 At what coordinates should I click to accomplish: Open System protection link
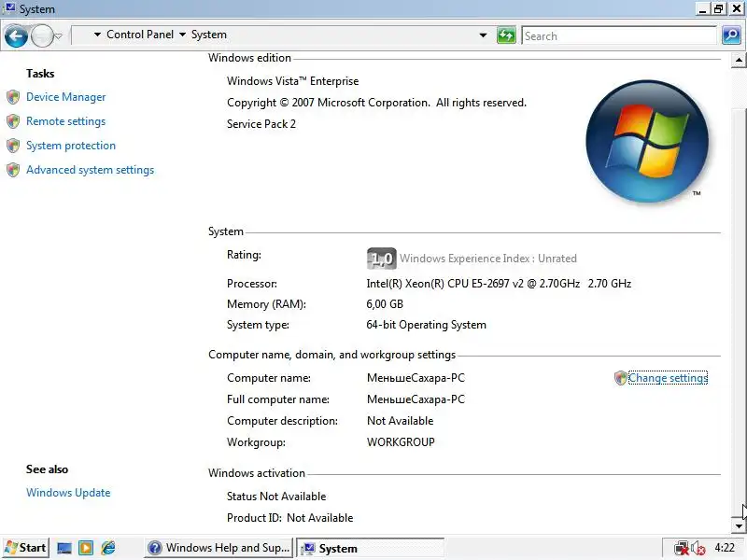coord(71,146)
